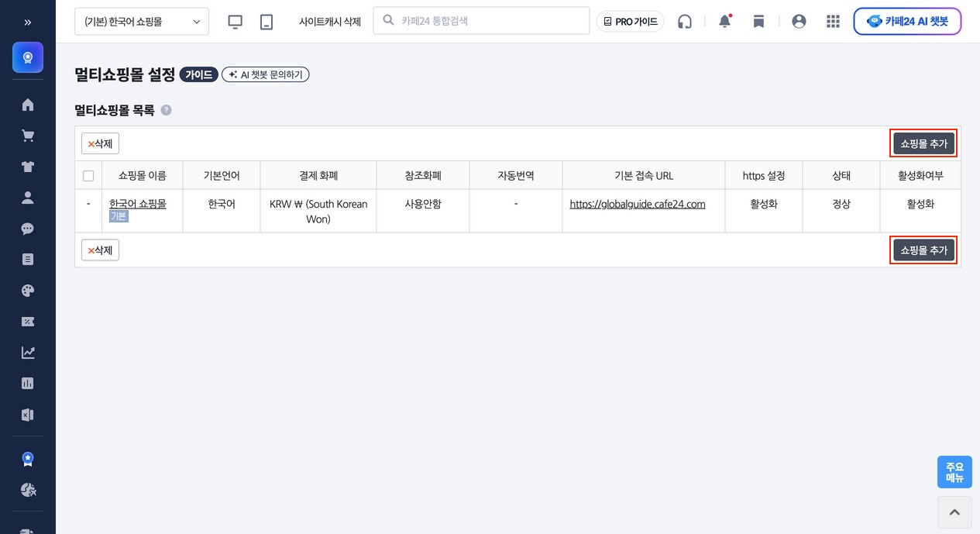The image size is (980, 534).
Task: Click AI 챗봇 문의하기 button
Action: 265,74
